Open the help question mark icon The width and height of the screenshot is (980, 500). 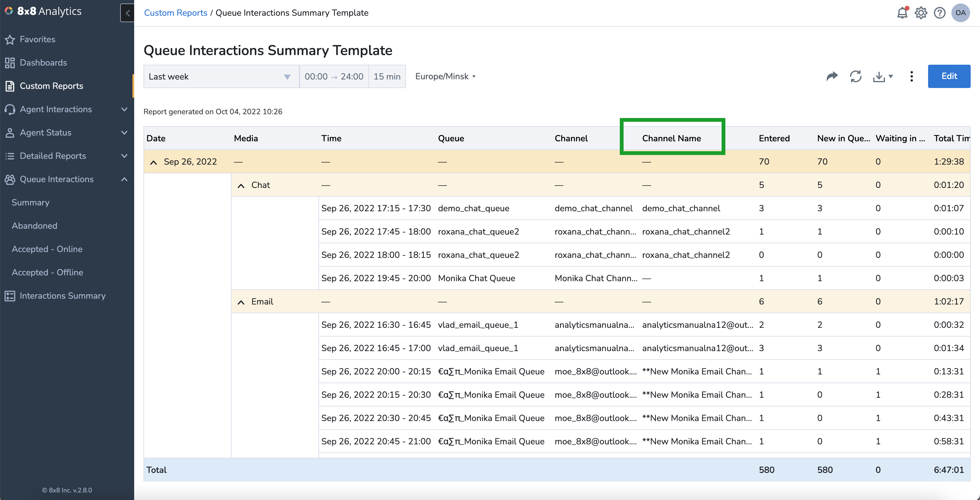(x=939, y=13)
